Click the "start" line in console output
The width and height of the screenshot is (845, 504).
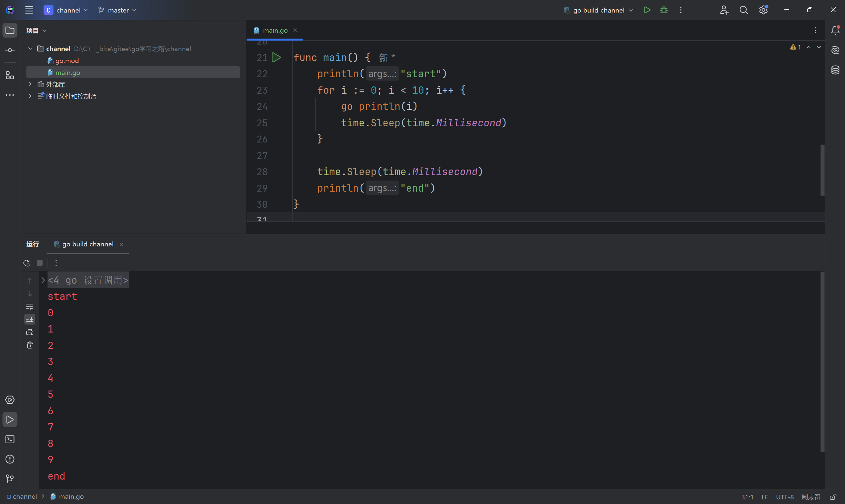coord(62,297)
